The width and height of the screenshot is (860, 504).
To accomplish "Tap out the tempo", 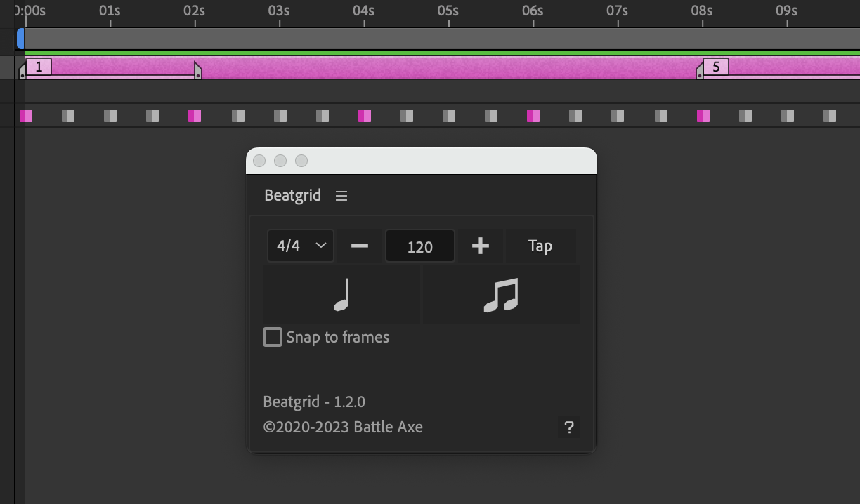I will tap(540, 246).
